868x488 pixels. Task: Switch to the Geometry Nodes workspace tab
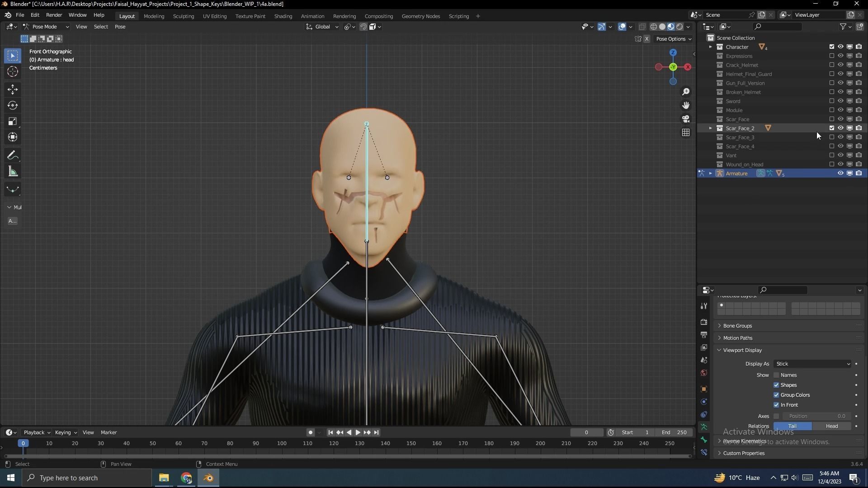(420, 16)
